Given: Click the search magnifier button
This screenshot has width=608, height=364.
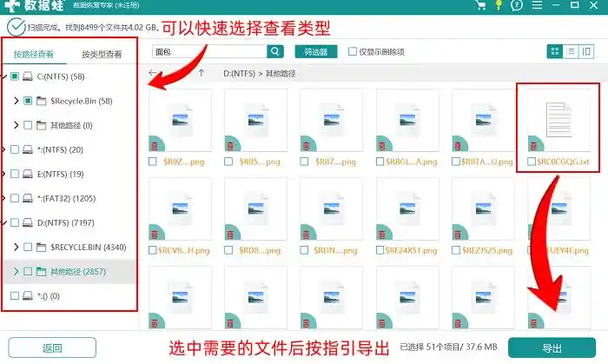Looking at the screenshot, I should click(x=275, y=51).
